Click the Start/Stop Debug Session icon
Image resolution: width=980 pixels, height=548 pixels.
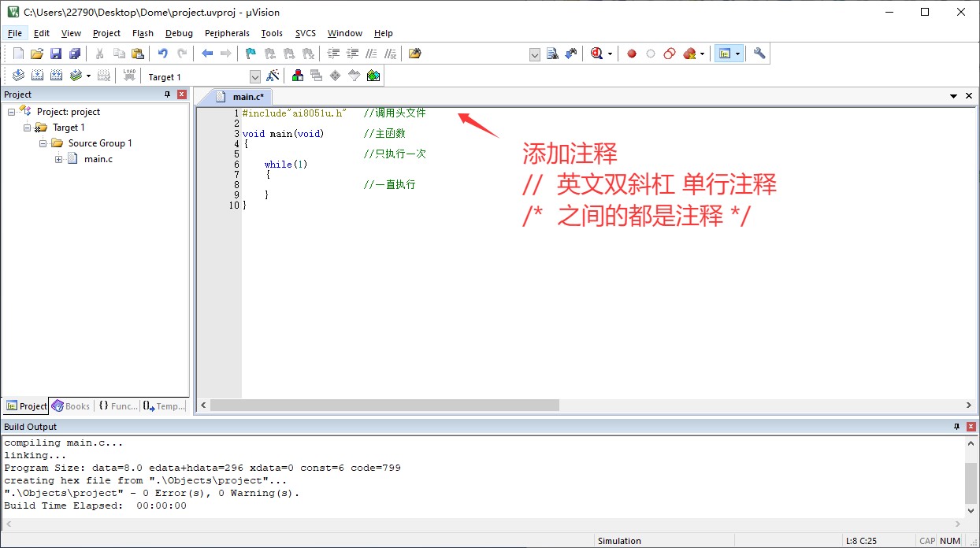[596, 54]
